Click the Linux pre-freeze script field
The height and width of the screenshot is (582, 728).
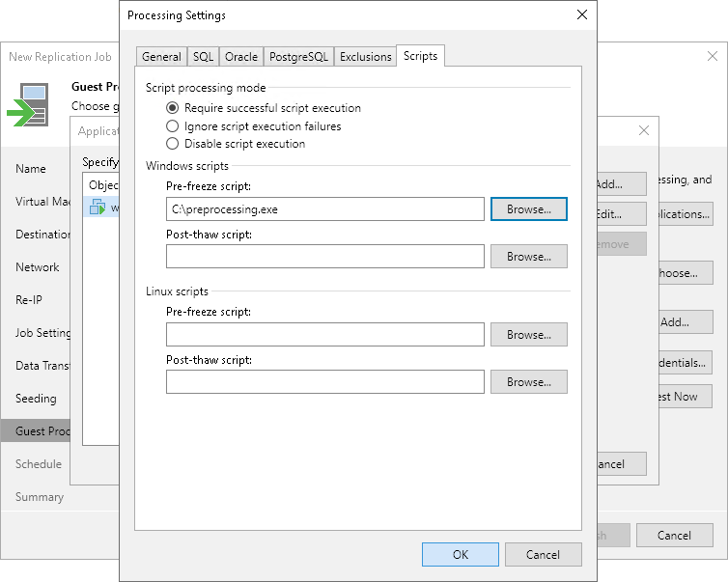pyautogui.click(x=325, y=335)
